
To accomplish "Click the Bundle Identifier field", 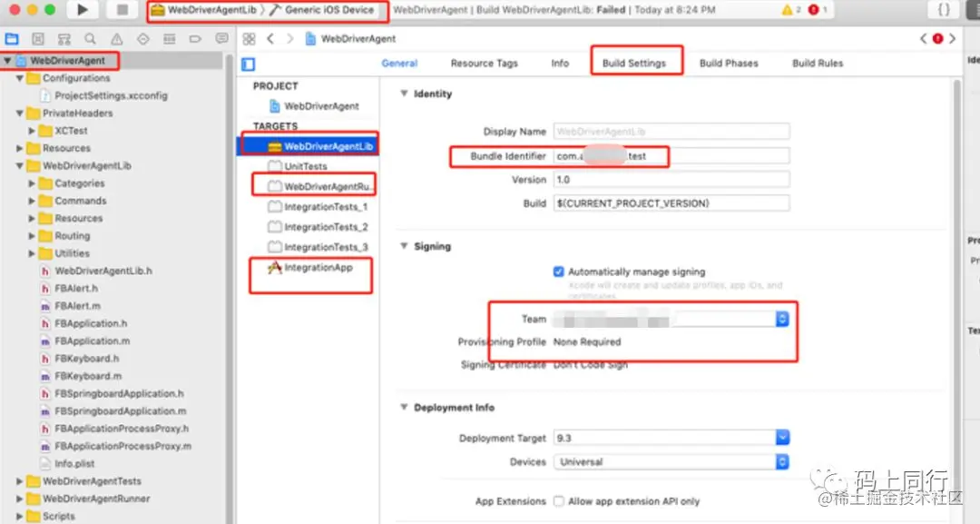I will (671, 155).
